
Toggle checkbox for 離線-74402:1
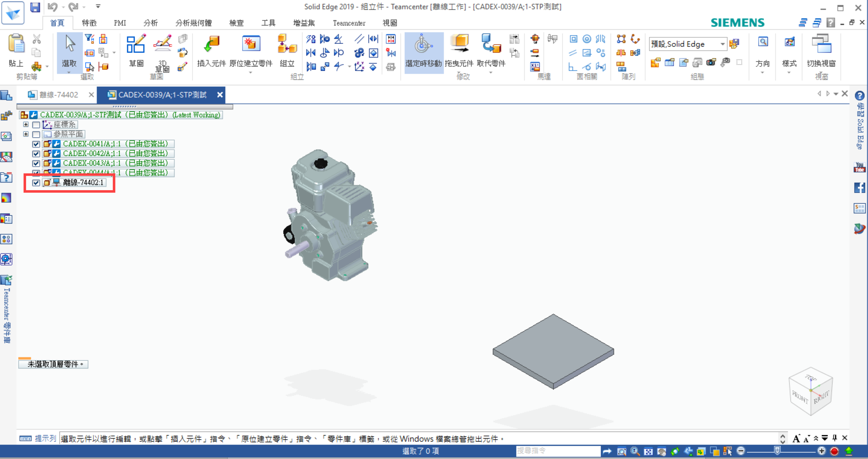pyautogui.click(x=36, y=183)
